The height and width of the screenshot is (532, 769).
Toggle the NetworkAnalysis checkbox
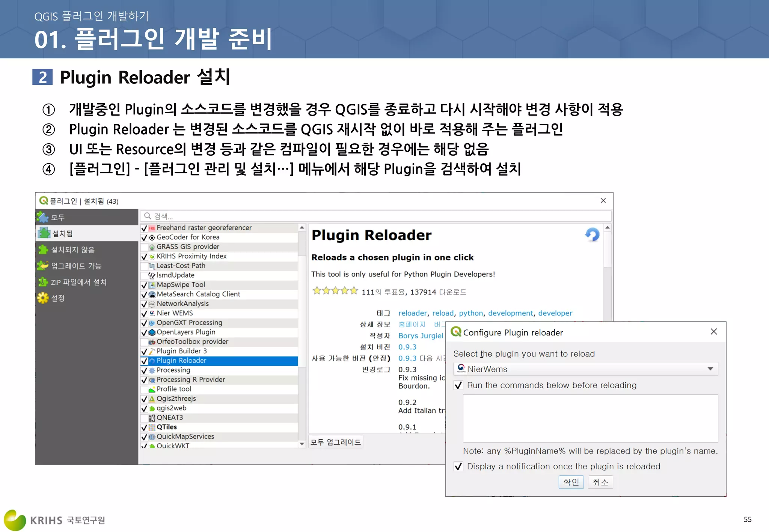(144, 304)
